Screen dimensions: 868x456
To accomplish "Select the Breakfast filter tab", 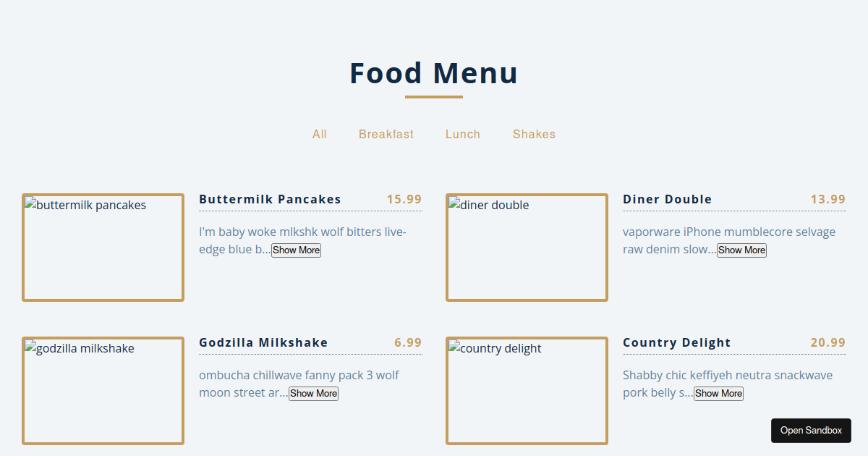I will tap(386, 134).
